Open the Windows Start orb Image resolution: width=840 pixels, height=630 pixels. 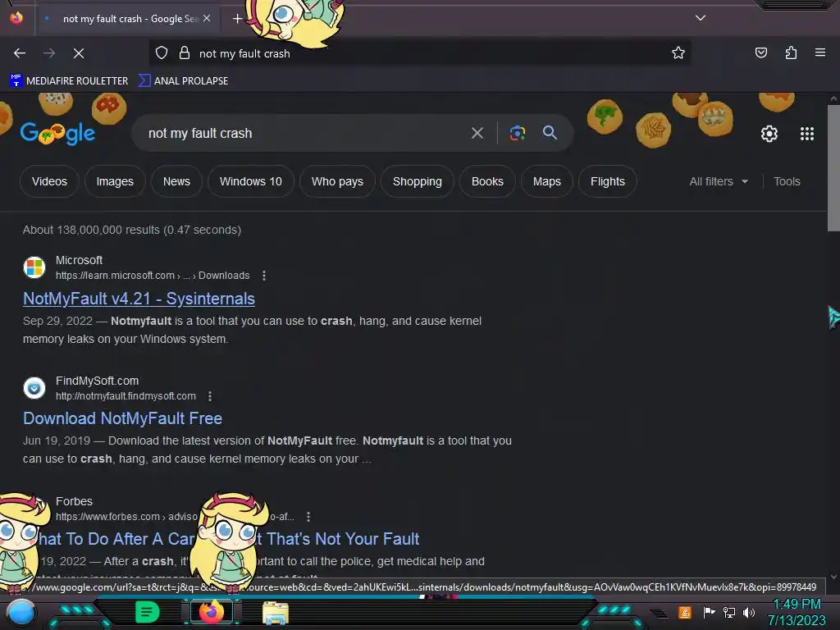(21, 613)
